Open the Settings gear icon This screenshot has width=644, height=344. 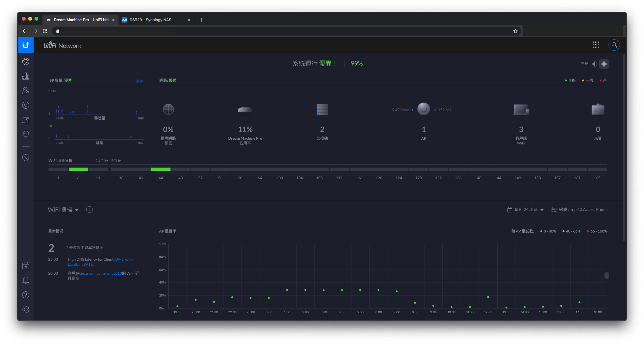pyautogui.click(x=26, y=309)
